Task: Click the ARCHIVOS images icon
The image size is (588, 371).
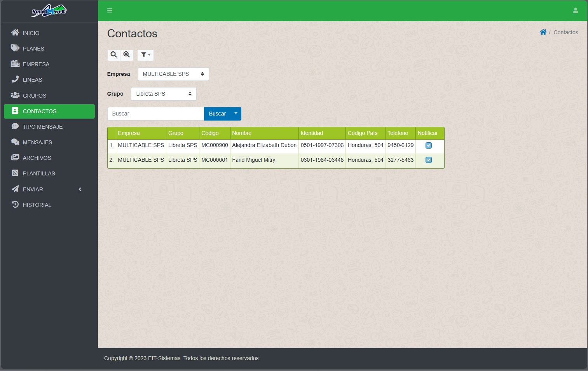Action: pyautogui.click(x=15, y=157)
